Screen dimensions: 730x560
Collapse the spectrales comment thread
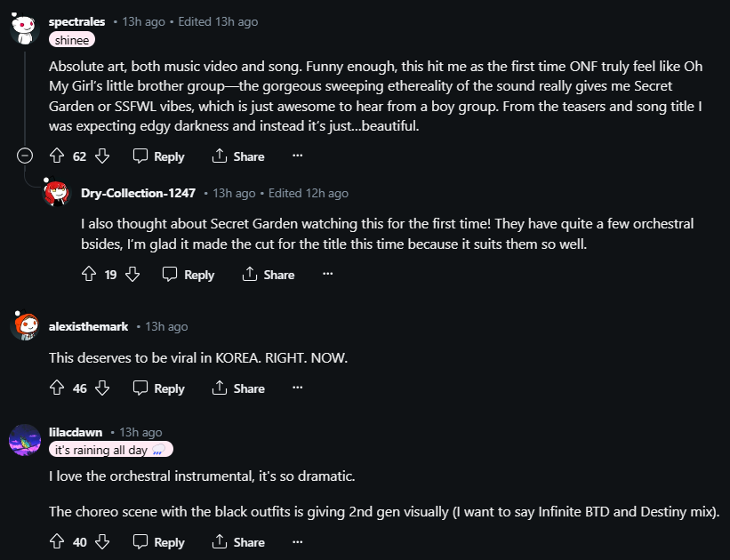[26, 156]
